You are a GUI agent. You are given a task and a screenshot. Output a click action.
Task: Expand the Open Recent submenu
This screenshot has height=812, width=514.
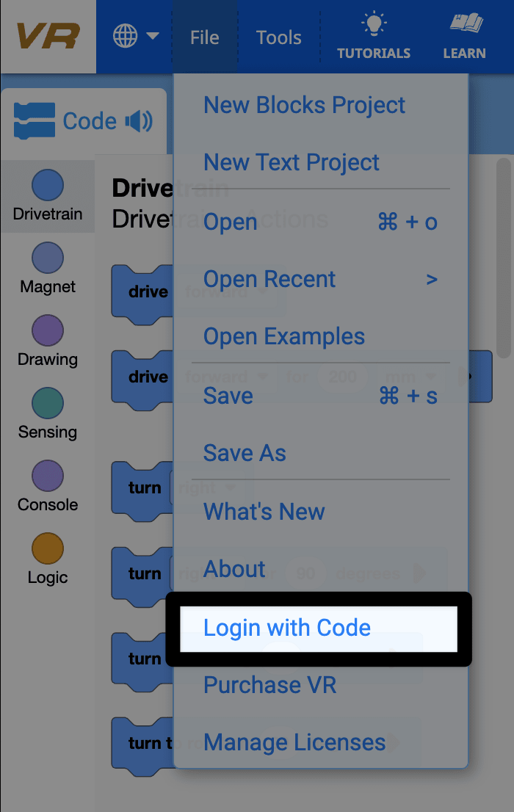coord(268,279)
